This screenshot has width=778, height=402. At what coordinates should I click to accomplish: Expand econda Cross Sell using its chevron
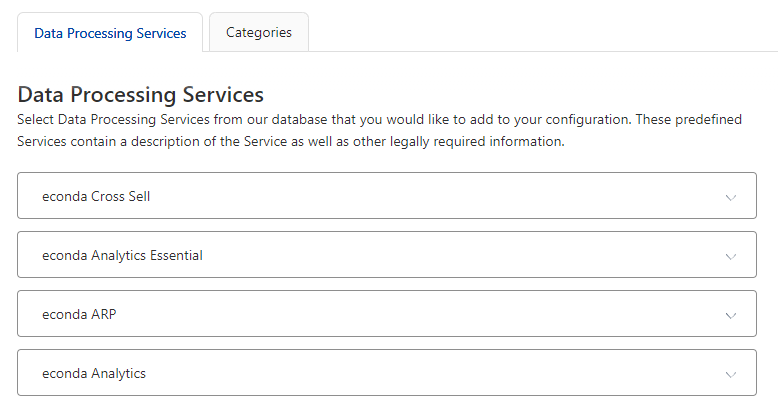[730, 197]
